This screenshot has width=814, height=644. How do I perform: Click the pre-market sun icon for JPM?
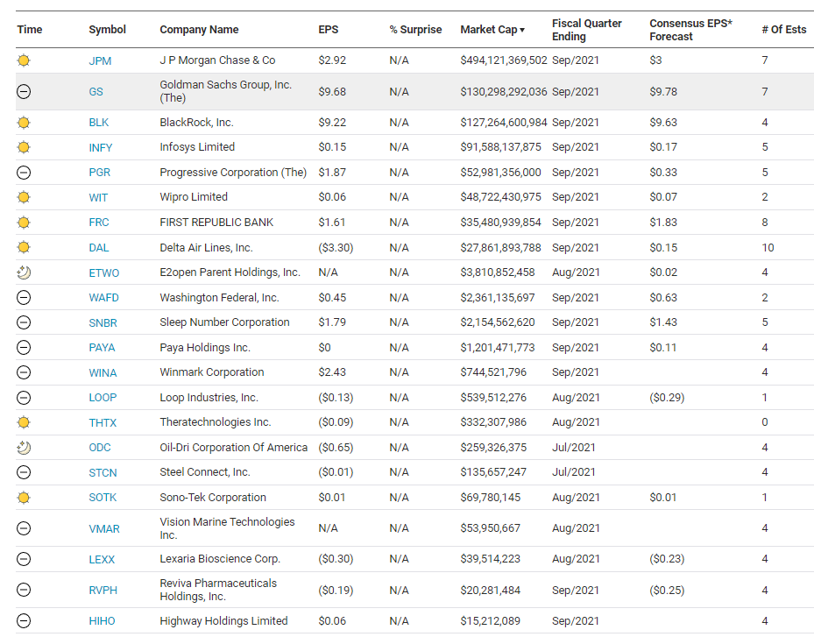[24, 60]
